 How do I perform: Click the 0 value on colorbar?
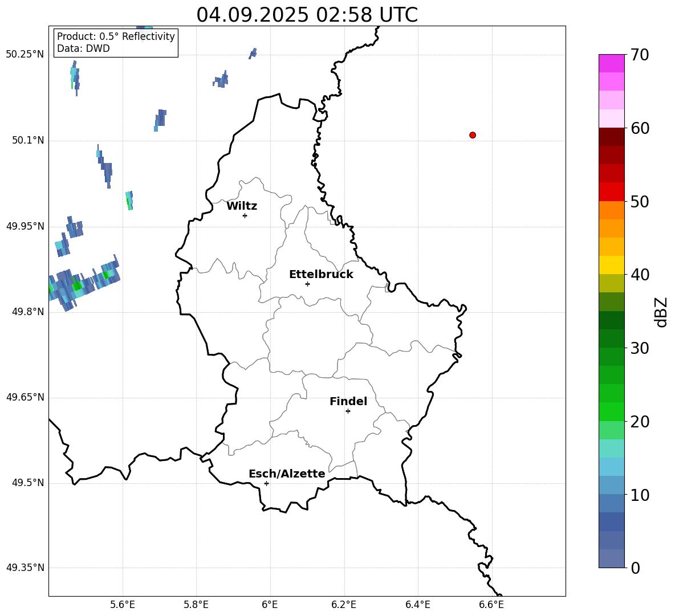635,568
